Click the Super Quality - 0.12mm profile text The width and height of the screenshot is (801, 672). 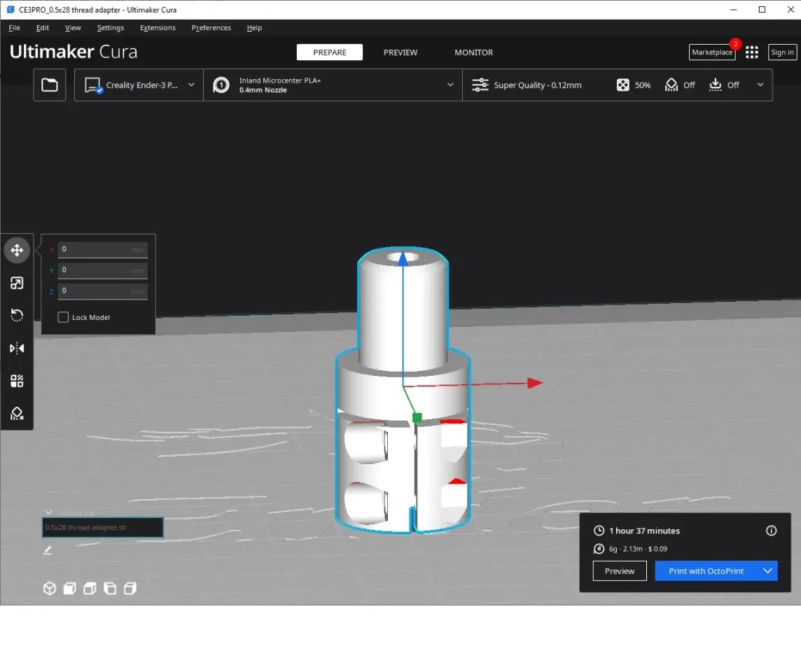tap(538, 85)
